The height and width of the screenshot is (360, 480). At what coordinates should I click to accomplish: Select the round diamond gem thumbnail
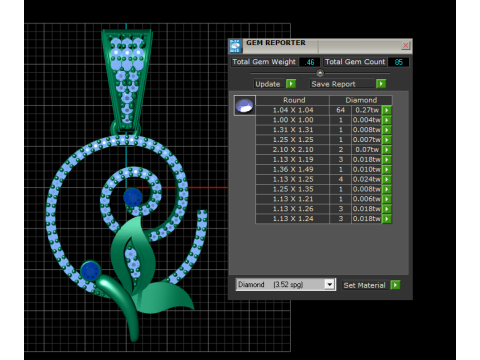click(x=245, y=106)
